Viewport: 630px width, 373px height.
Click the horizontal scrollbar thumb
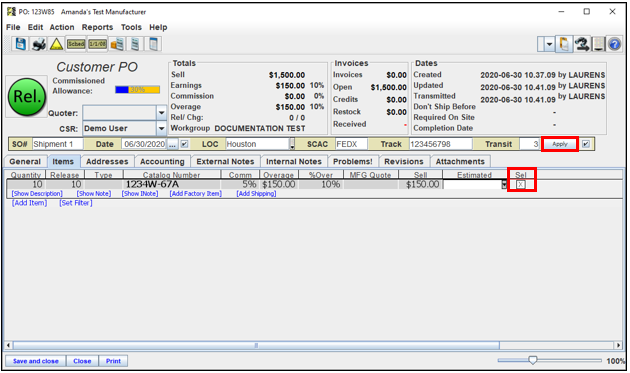tap(256, 345)
